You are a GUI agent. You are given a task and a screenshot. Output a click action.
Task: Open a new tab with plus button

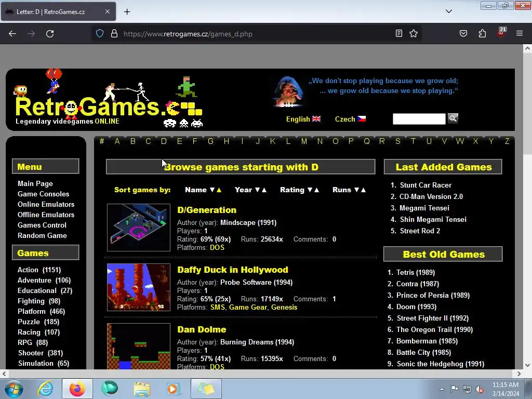pyautogui.click(x=127, y=12)
